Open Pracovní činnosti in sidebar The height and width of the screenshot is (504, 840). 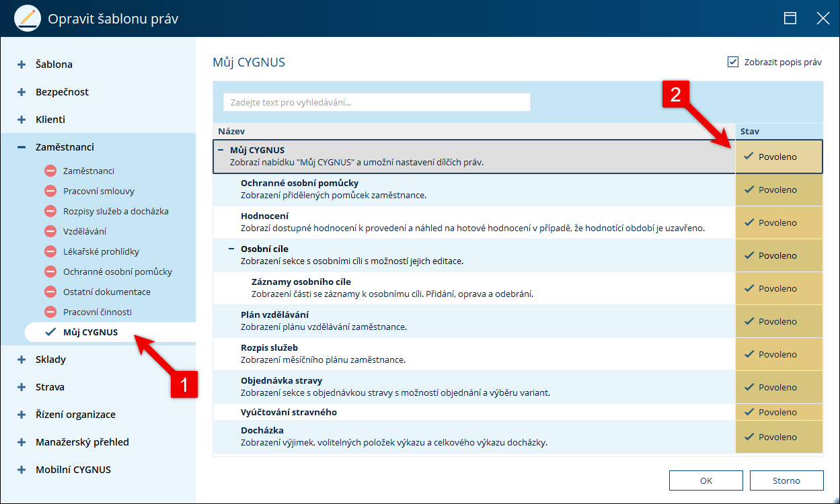coord(98,312)
